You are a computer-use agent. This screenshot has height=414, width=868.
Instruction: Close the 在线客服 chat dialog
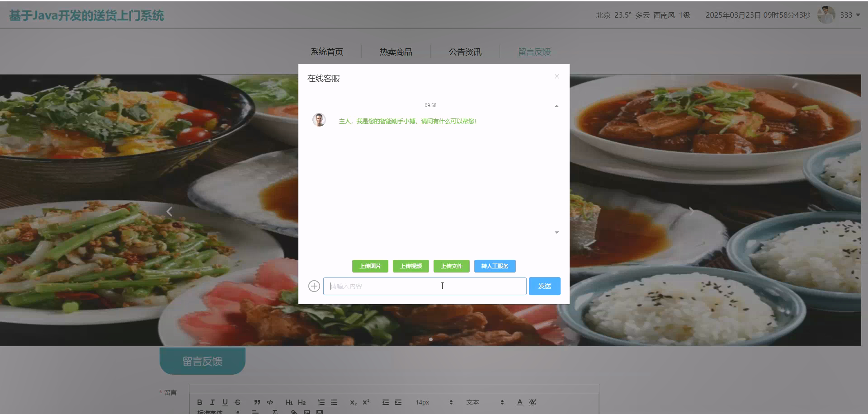557,76
